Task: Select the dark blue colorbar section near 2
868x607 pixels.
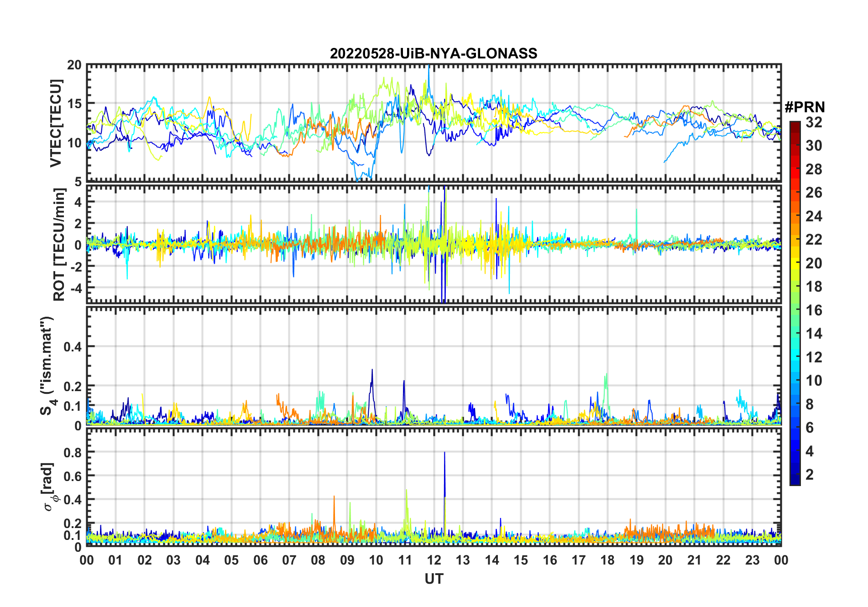Action: 795,475
